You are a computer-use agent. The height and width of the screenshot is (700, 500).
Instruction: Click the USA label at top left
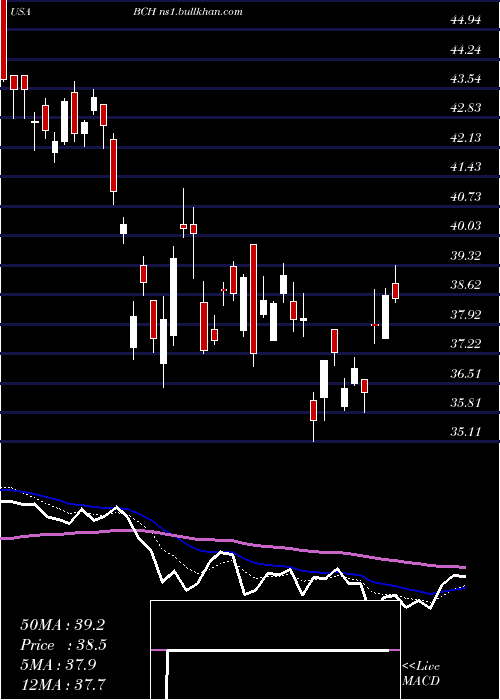21,12
